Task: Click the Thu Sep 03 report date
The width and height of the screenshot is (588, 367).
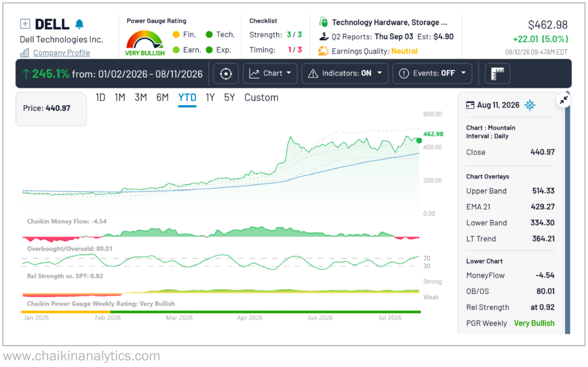Action: click(394, 37)
